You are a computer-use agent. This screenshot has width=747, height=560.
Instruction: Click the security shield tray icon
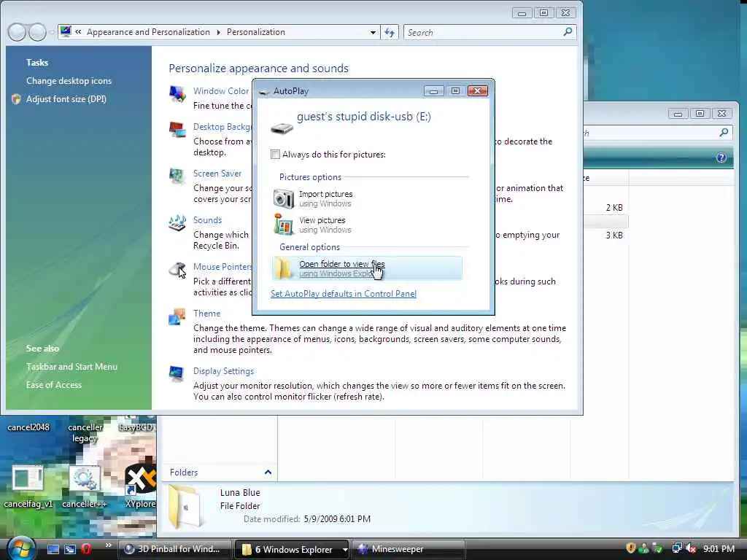click(631, 548)
